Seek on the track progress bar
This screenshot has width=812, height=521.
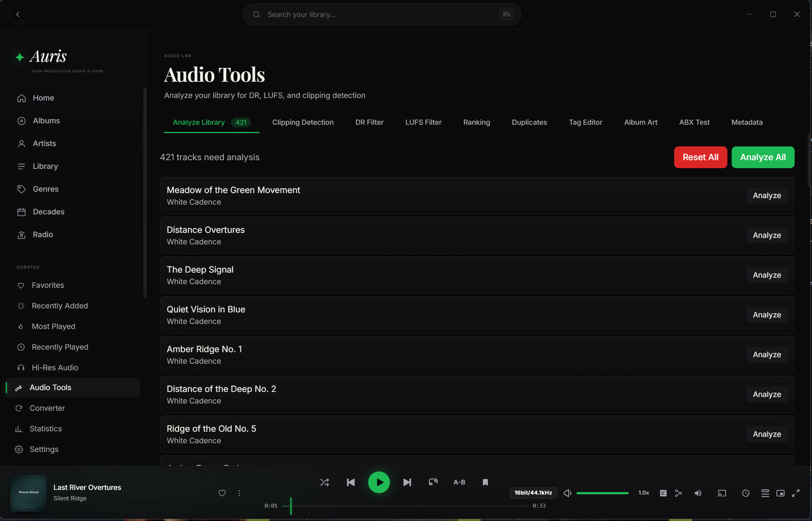405,506
